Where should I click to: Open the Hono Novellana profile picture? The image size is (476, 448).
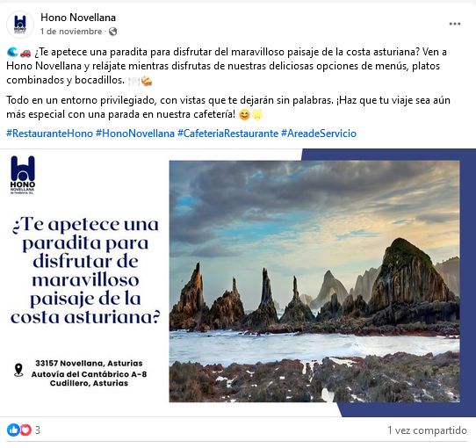(x=20, y=25)
